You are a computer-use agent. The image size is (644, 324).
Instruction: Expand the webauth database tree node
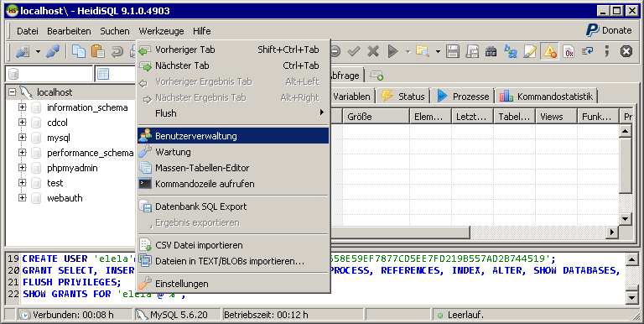pos(22,198)
